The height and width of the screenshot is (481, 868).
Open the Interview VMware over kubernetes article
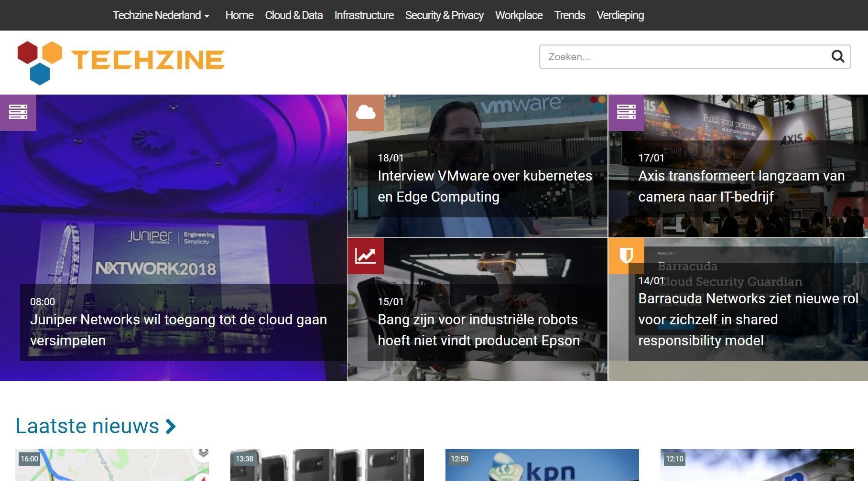pos(485,186)
